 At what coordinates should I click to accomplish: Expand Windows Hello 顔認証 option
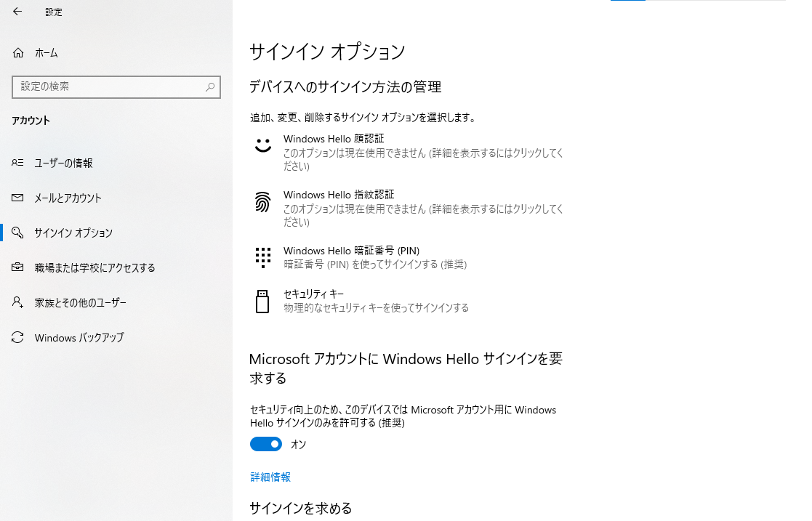pyautogui.click(x=408, y=153)
